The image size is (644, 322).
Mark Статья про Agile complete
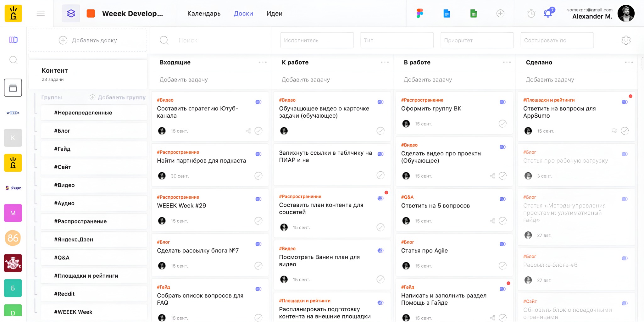(503, 266)
